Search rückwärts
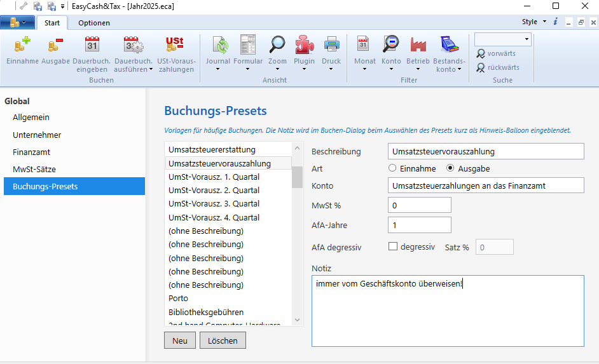599x364 pixels. [x=498, y=67]
